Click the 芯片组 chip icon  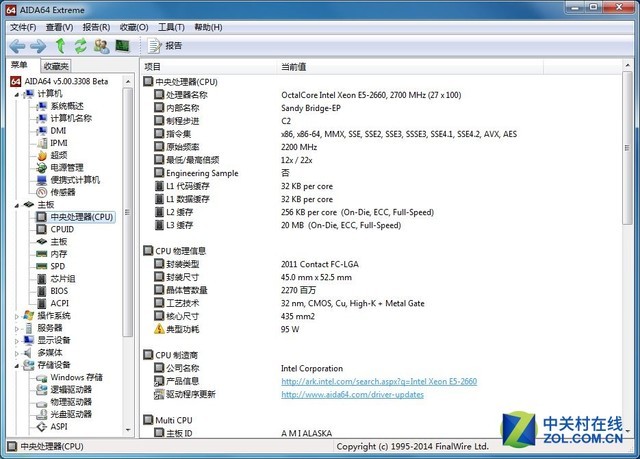click(x=42, y=279)
